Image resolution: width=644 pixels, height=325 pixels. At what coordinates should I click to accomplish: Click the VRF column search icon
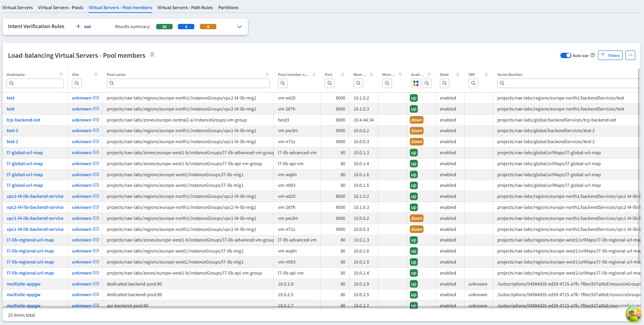(x=473, y=83)
